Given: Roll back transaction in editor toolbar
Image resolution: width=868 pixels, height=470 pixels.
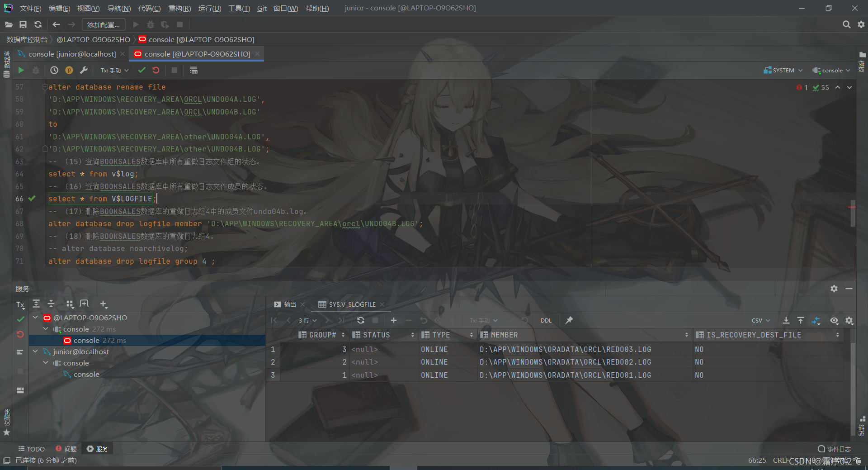Looking at the screenshot, I should [x=156, y=70].
